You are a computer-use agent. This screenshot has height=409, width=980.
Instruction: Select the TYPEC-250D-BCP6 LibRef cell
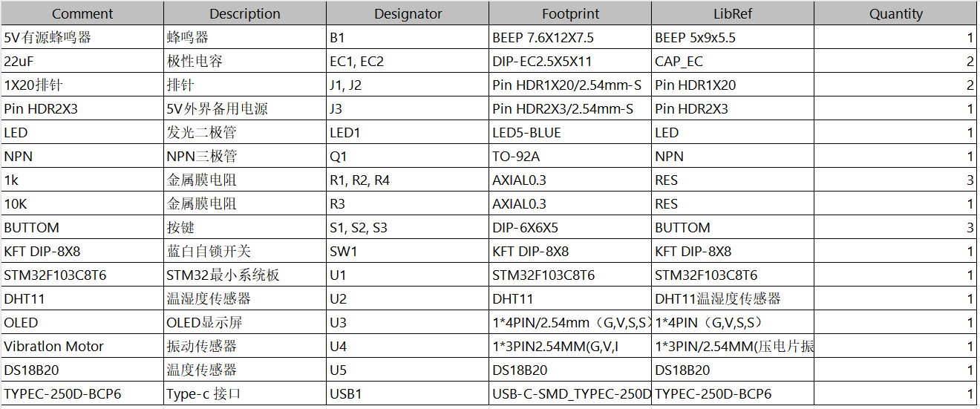[733, 393]
